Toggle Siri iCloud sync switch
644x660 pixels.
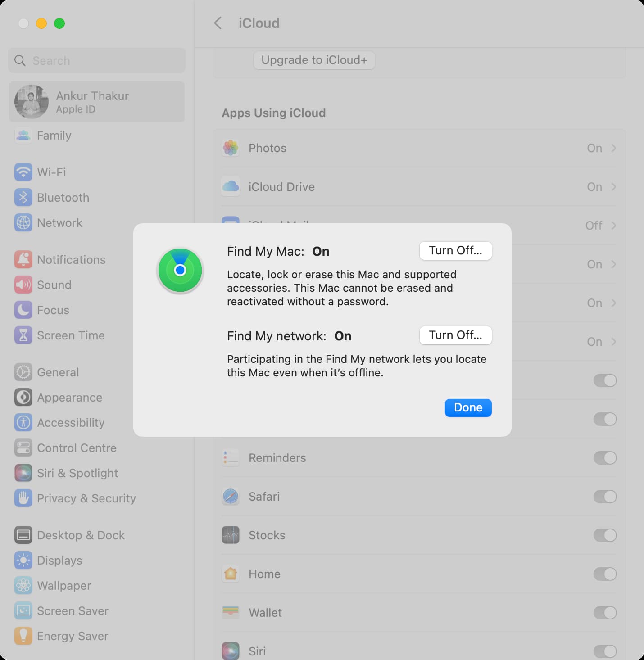click(605, 651)
